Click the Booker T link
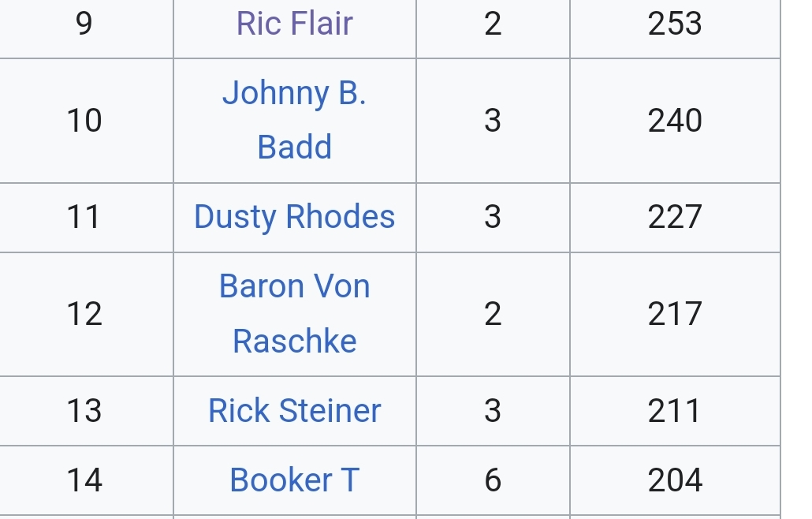The width and height of the screenshot is (812, 519). click(x=294, y=480)
